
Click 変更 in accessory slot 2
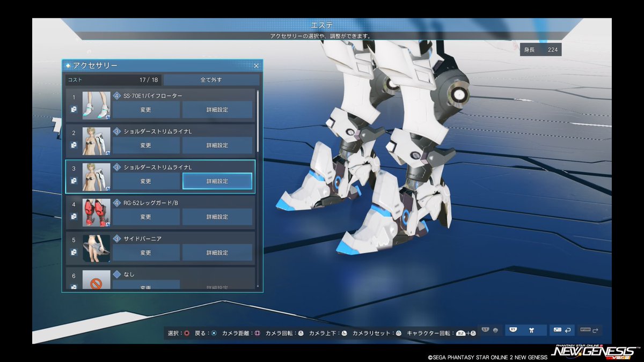coord(146,145)
